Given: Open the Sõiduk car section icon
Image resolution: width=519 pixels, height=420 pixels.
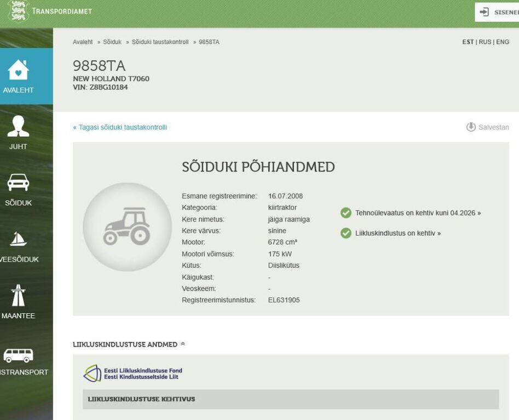Looking at the screenshot, I should [x=18, y=182].
